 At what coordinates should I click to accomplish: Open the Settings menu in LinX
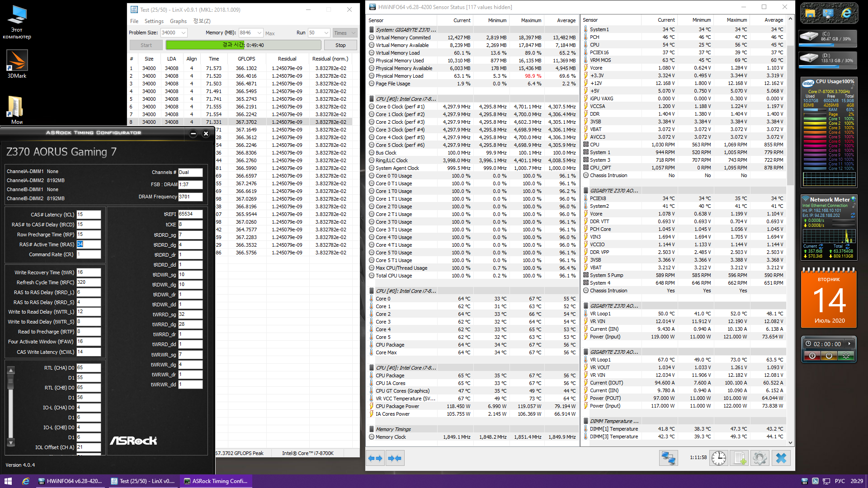coord(154,21)
